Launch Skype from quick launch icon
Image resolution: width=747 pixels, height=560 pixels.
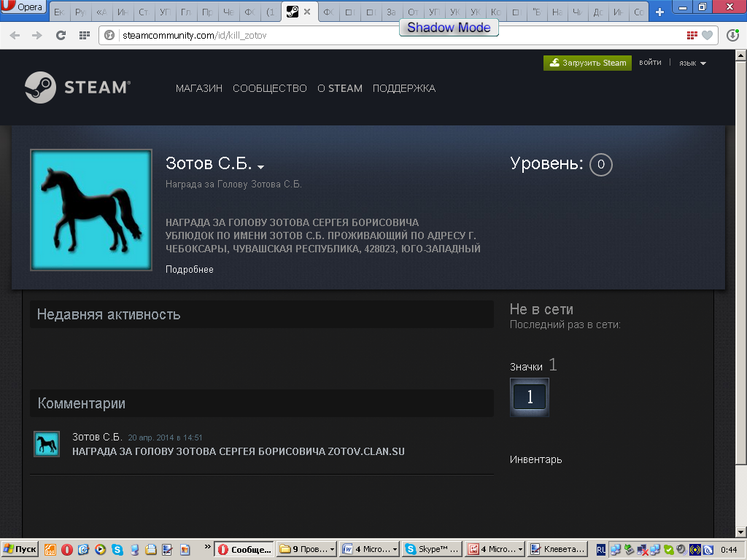117,550
